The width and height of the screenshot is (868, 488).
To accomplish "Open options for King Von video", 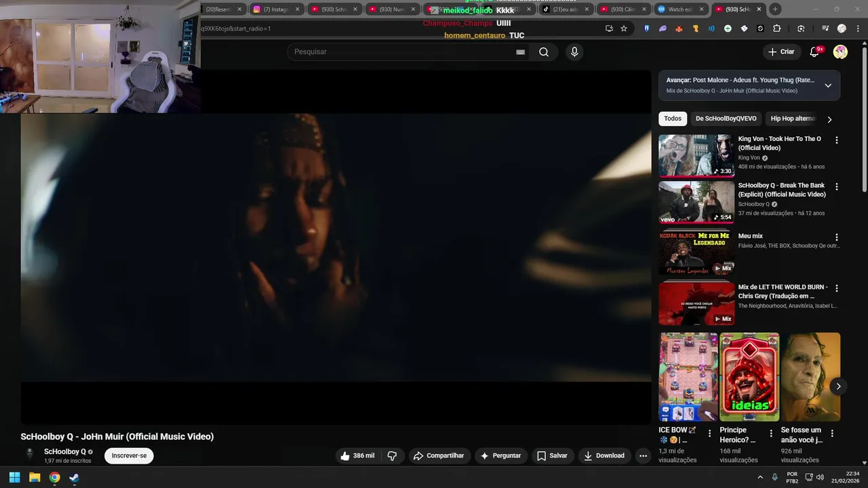I will click(836, 140).
